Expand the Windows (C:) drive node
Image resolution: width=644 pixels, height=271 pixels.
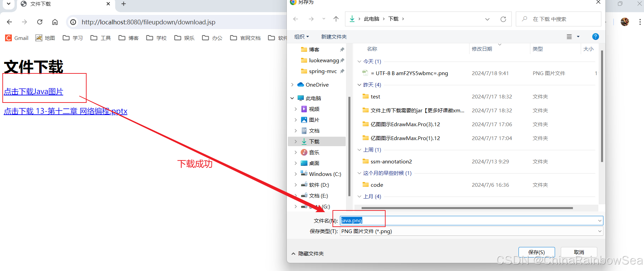click(x=296, y=174)
